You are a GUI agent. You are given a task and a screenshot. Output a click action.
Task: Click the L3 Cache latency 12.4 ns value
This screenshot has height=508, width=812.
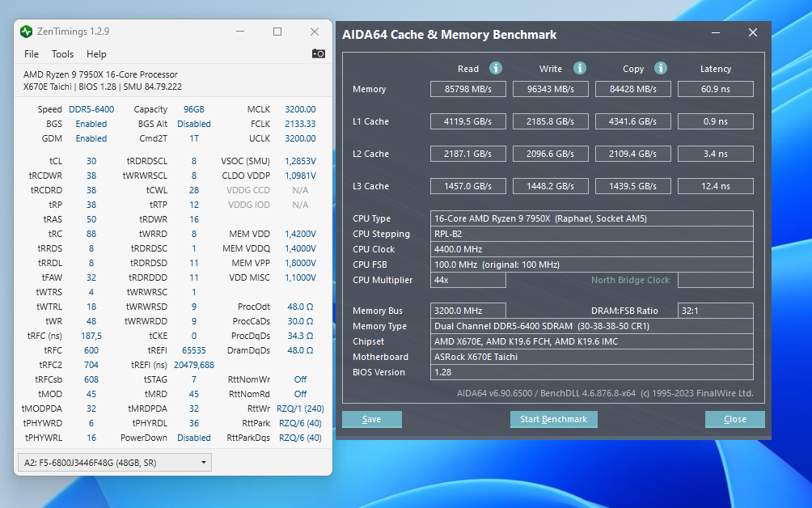coord(716,186)
